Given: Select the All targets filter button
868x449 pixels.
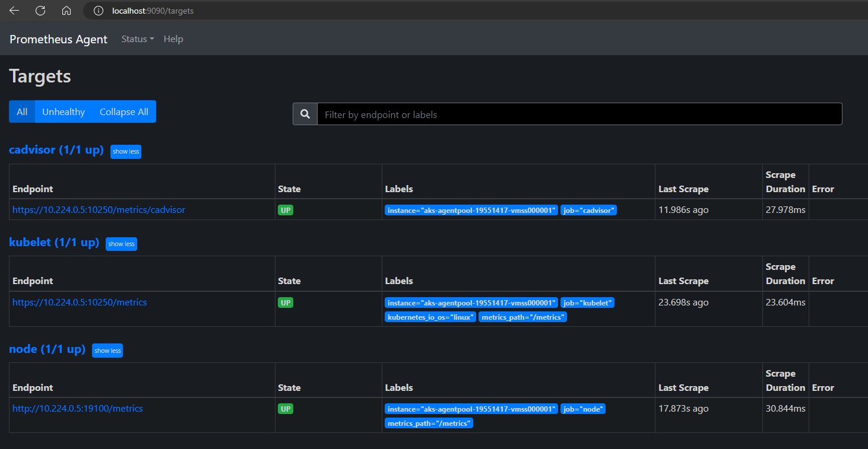Looking at the screenshot, I should point(22,112).
